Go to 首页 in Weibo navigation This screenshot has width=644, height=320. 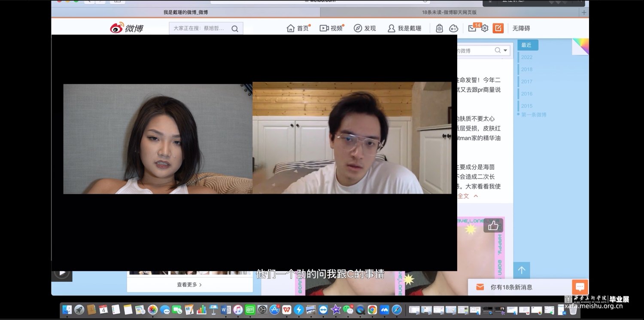[x=298, y=28]
